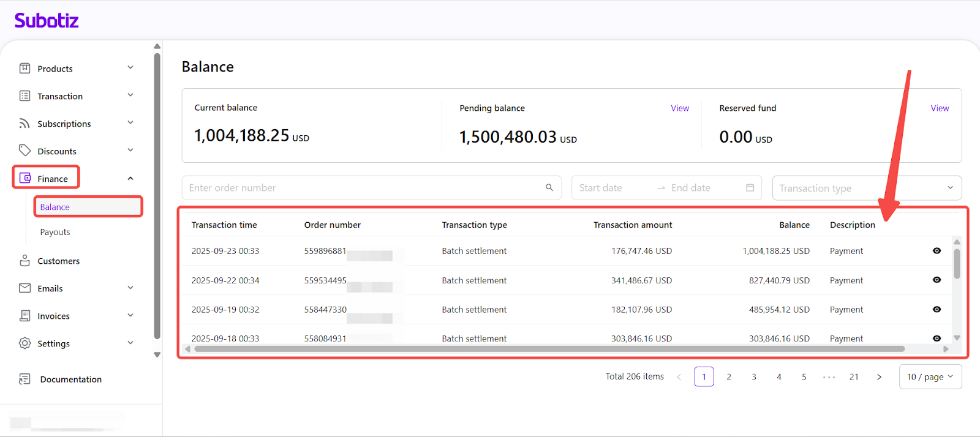Image resolution: width=980 pixels, height=437 pixels.
Task: Show details for the 2025-09-19 settlement row
Action: (x=937, y=310)
